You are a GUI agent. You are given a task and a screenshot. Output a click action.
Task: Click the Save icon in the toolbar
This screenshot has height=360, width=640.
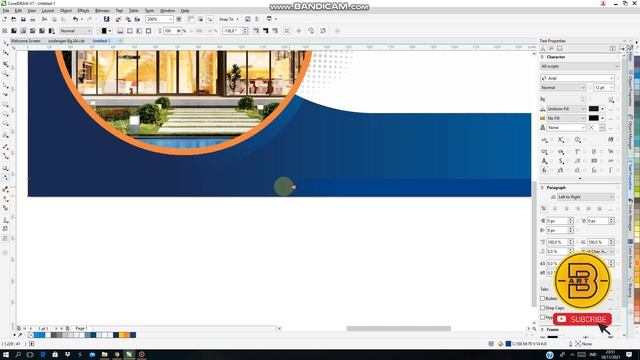(x=23, y=19)
